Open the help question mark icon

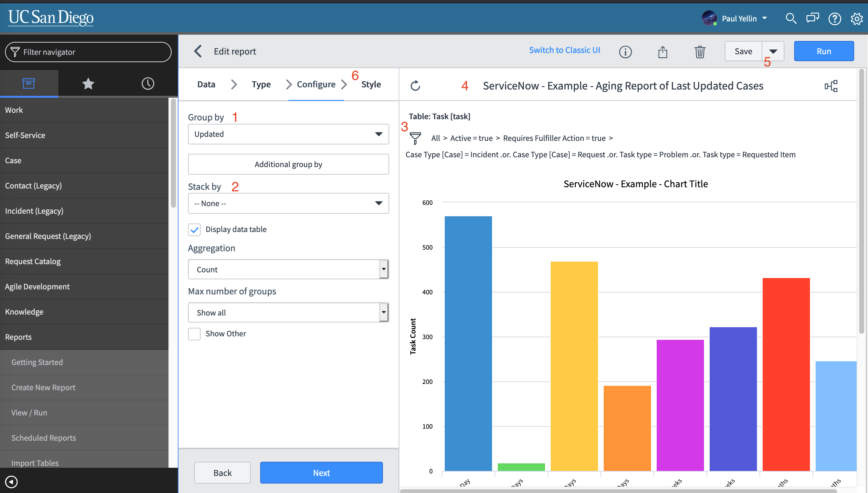(x=835, y=19)
